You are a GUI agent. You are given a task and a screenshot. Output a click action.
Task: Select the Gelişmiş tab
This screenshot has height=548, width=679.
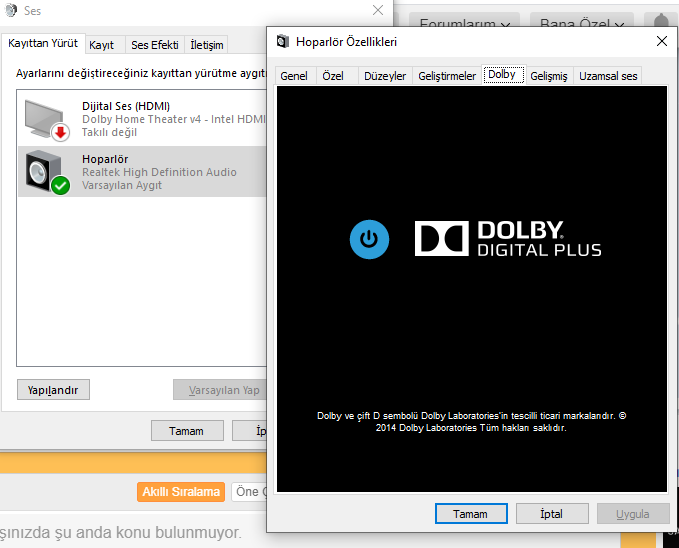(x=548, y=76)
